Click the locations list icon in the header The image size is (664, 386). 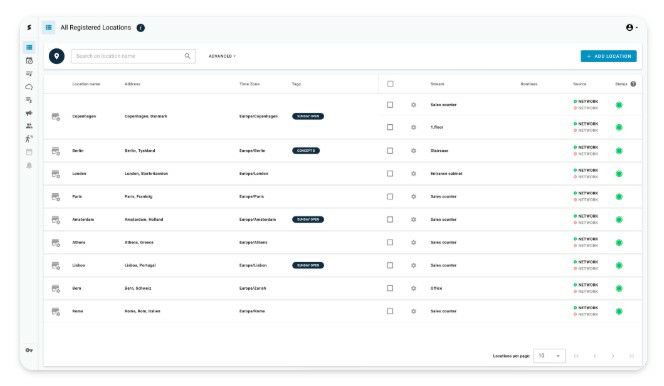[49, 28]
